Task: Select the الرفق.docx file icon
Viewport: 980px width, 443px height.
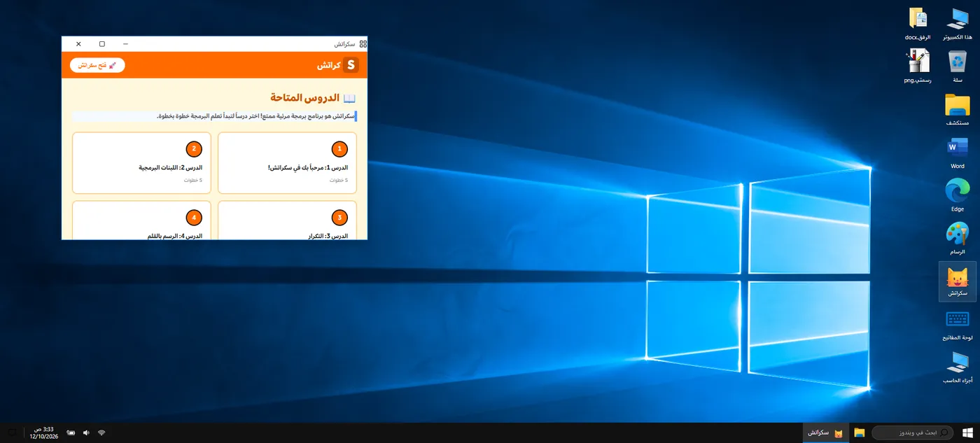Action: tap(917, 24)
